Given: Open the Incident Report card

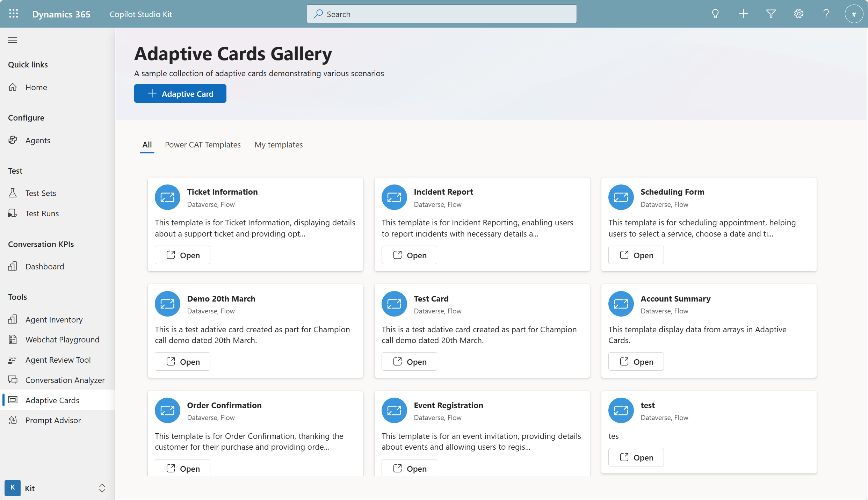Looking at the screenshot, I should click(x=409, y=255).
